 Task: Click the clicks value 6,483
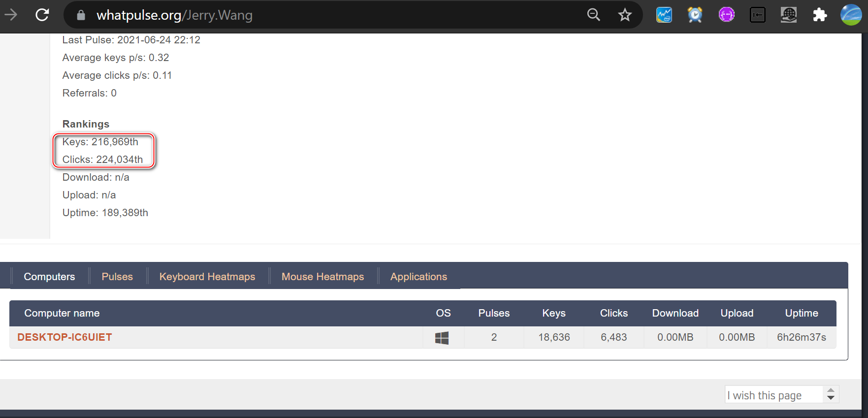click(x=613, y=337)
